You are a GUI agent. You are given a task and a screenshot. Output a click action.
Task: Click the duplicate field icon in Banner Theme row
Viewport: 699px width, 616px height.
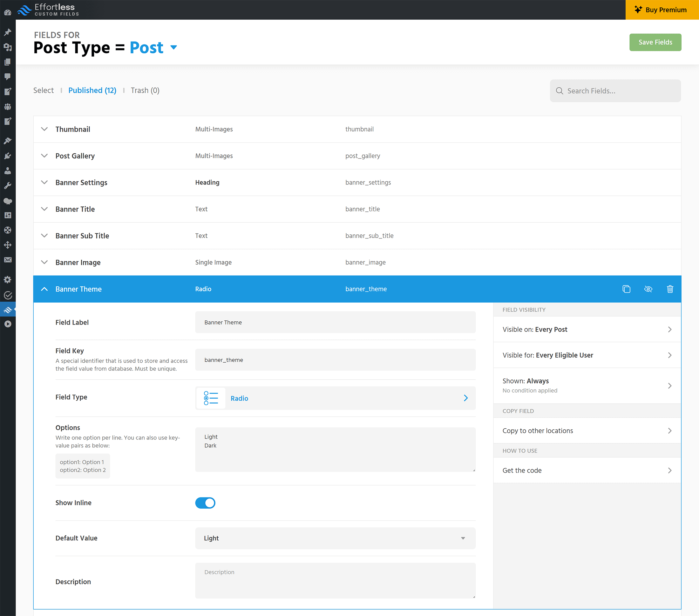tap(626, 289)
